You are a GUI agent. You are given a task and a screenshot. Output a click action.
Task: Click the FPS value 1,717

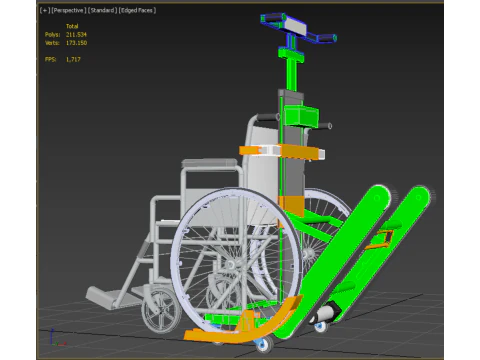pyautogui.click(x=73, y=59)
